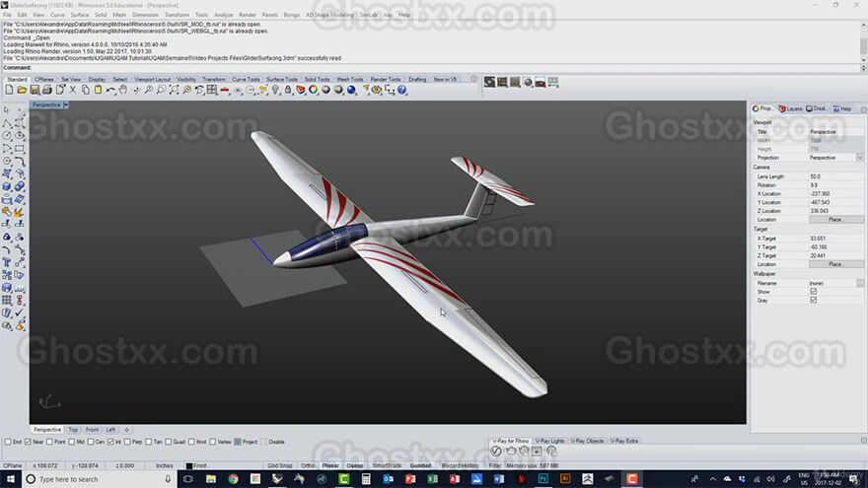Toggle Ortho in status bar
Viewport: 868px width, 488px height.
pos(308,466)
